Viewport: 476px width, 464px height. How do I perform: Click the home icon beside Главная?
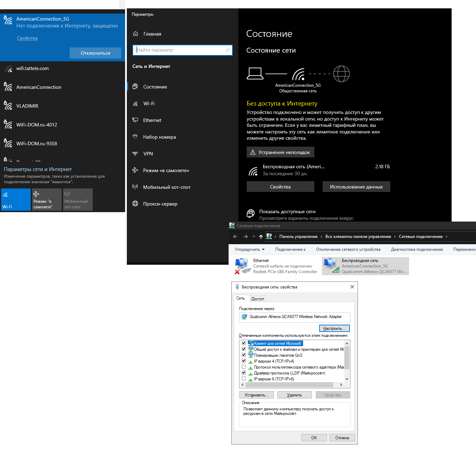click(136, 34)
